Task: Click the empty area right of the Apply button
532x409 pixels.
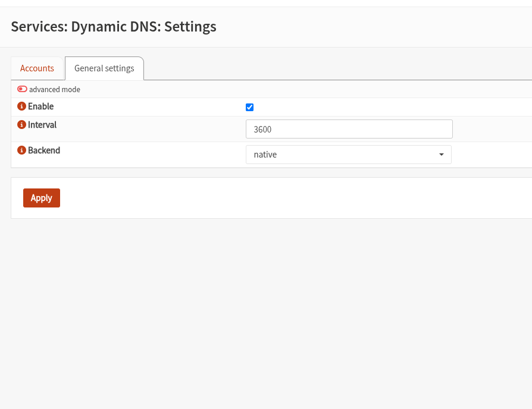Action: click(295, 198)
